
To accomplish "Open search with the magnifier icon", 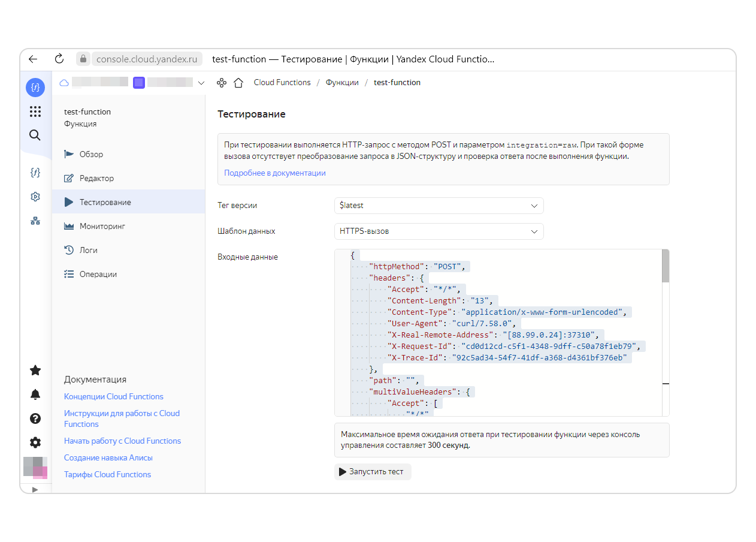I will click(x=35, y=135).
